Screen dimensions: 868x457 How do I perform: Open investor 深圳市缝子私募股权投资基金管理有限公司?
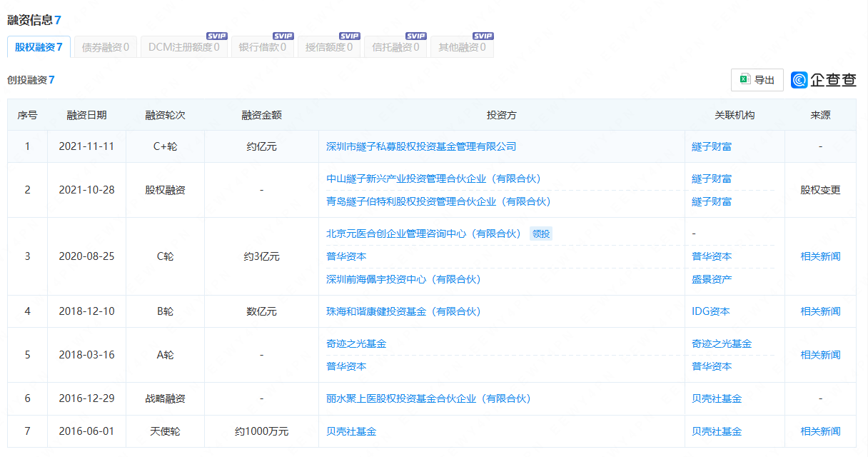pos(420,146)
